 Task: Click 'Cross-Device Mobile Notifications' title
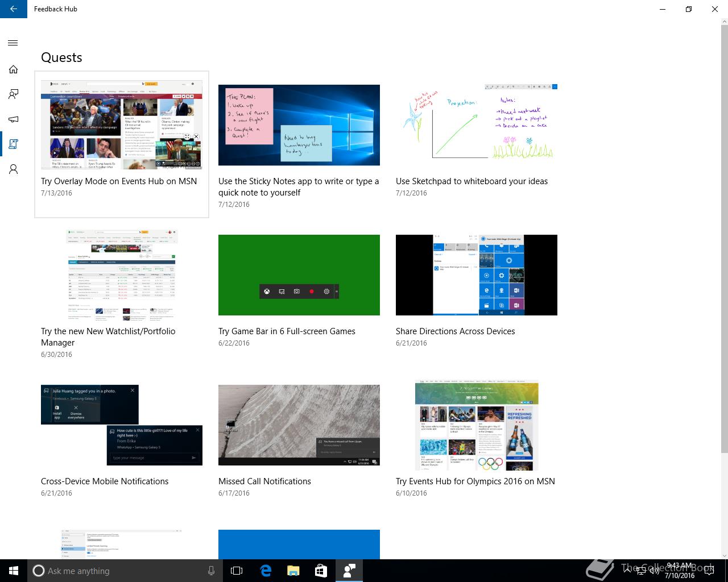point(105,481)
